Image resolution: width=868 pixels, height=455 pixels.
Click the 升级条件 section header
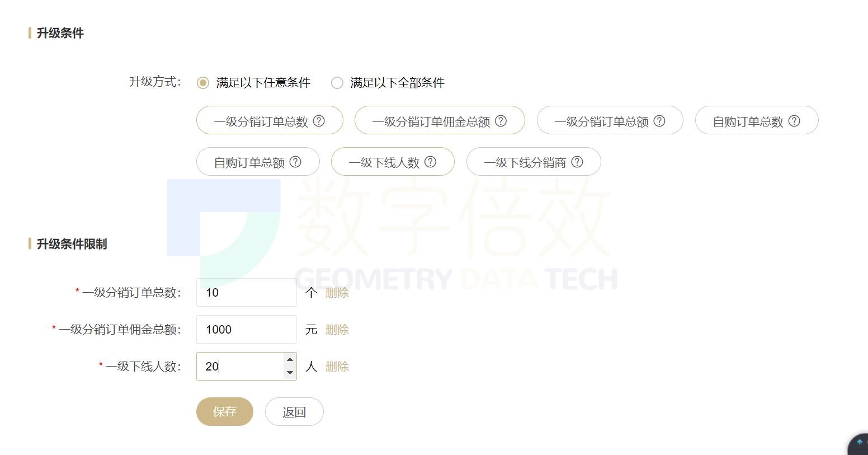coord(59,33)
